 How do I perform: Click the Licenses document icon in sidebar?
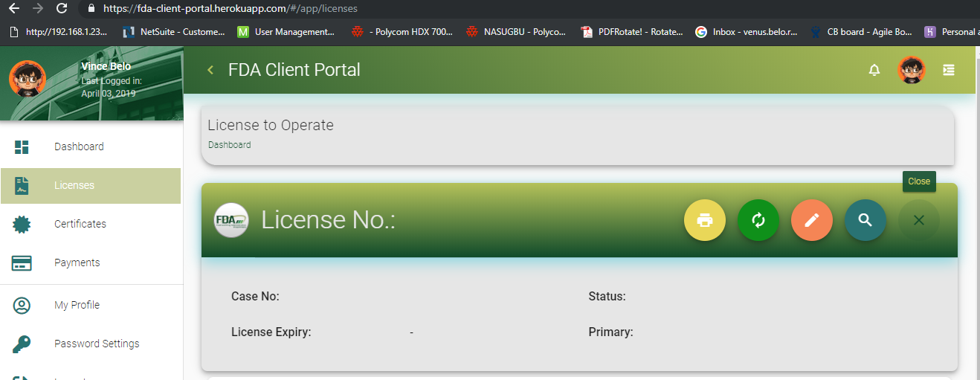click(x=22, y=185)
